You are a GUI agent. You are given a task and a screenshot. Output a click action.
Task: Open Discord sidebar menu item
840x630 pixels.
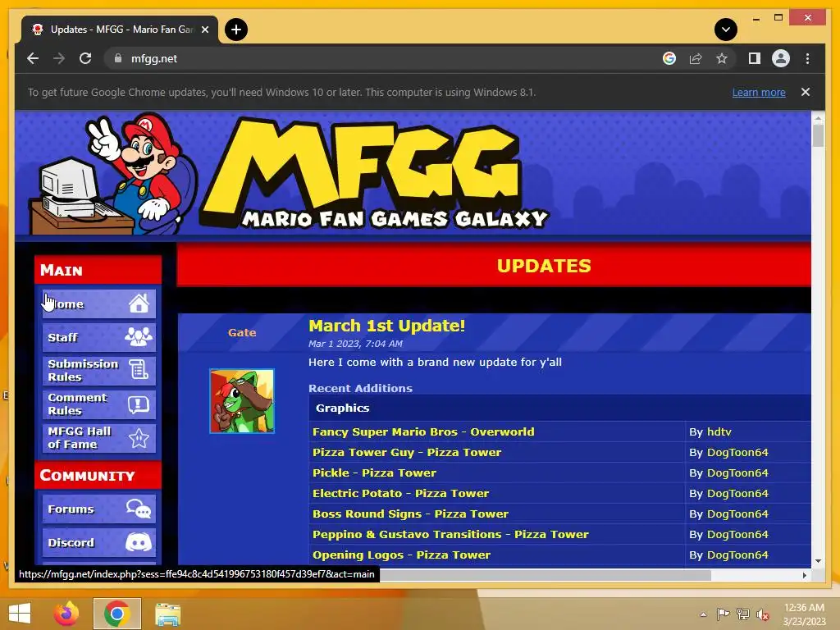[99, 543]
